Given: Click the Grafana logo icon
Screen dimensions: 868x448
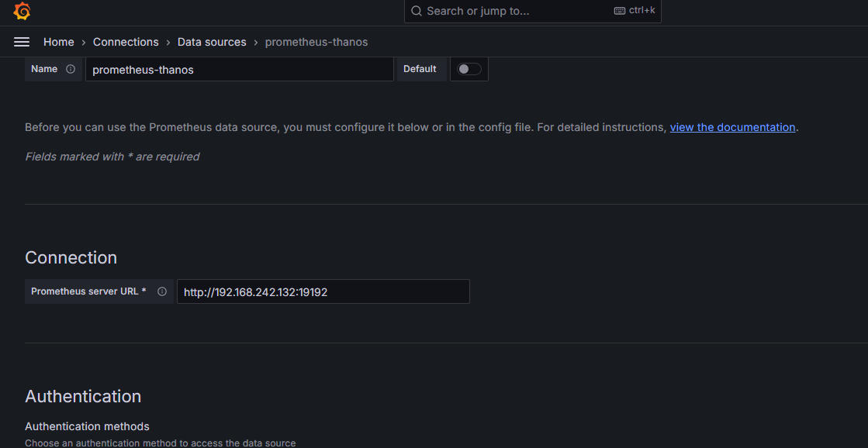Looking at the screenshot, I should (22, 11).
